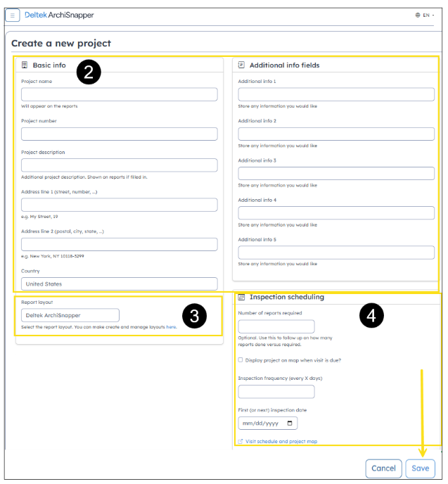Image resolution: width=448 pixels, height=484 pixels.
Task: Open the hamburger sidebar menu
Action: [13, 15]
